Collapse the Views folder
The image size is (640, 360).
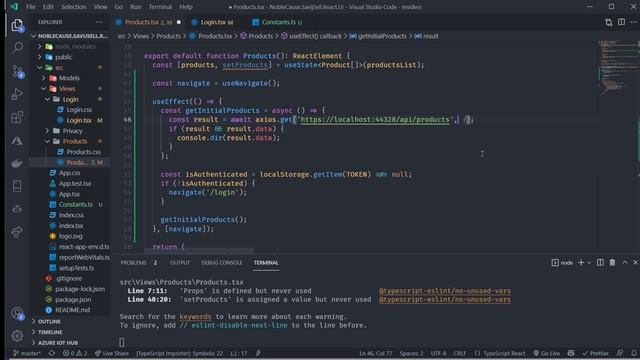click(x=43, y=89)
